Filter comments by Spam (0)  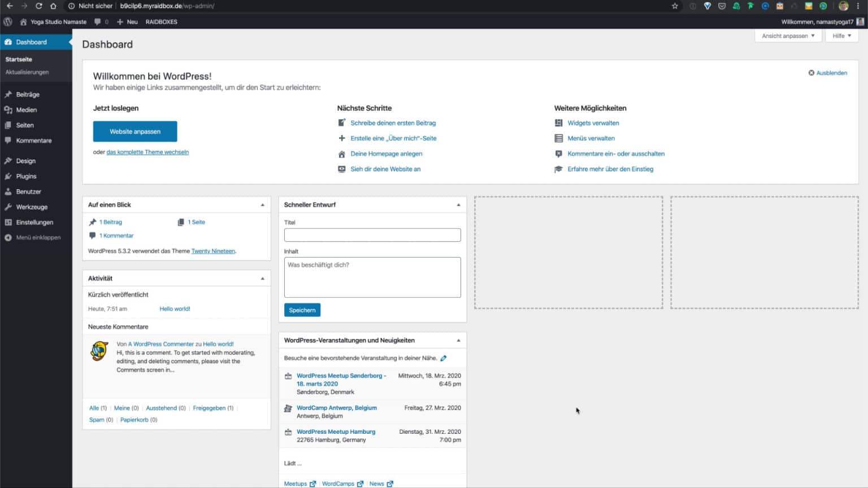[x=101, y=420]
